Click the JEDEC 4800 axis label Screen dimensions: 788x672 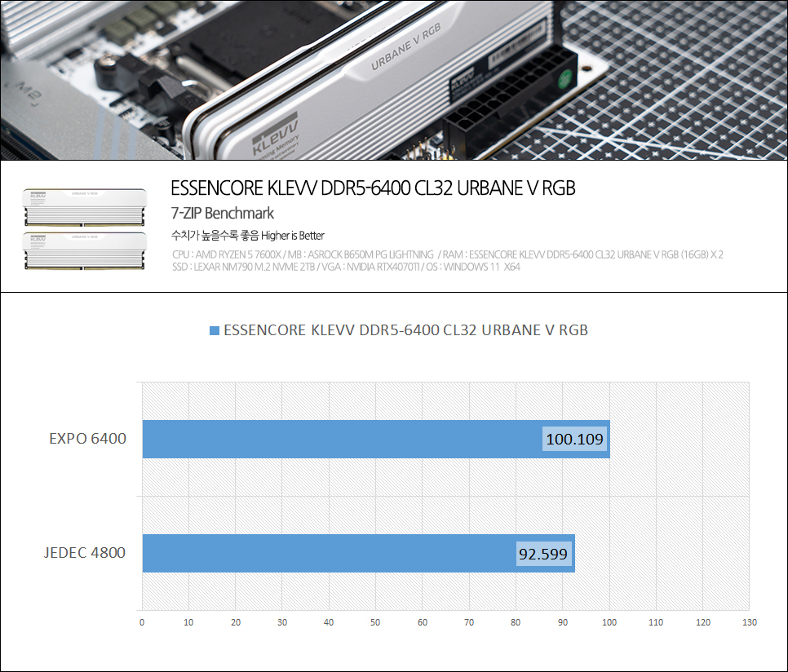[x=85, y=552]
